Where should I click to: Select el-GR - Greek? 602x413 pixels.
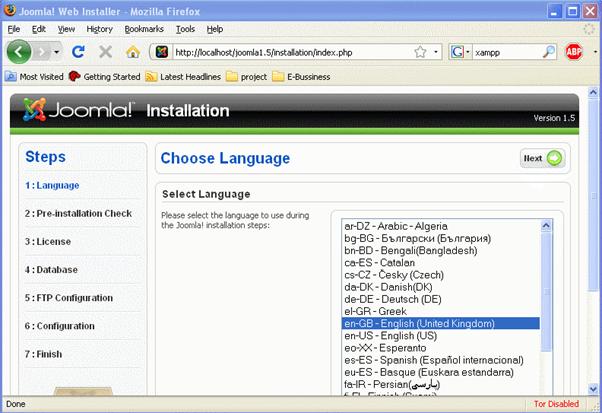click(x=441, y=311)
